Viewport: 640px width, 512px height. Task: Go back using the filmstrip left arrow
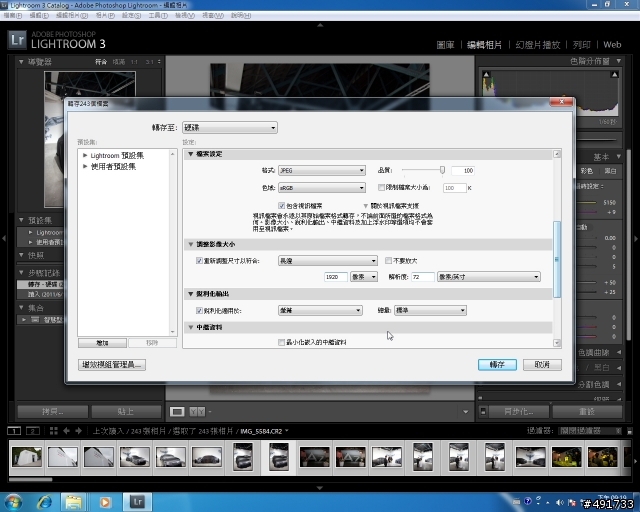click(66, 431)
